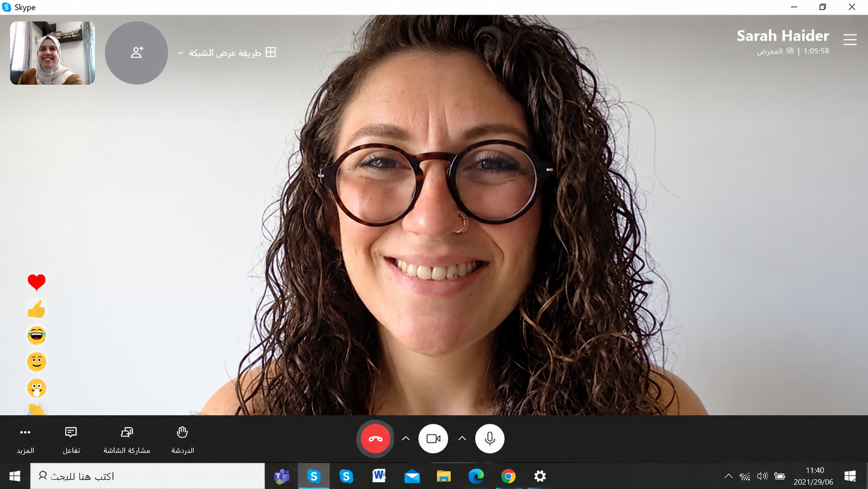
Task: Click the Sarah Haider call title
Action: (x=782, y=35)
